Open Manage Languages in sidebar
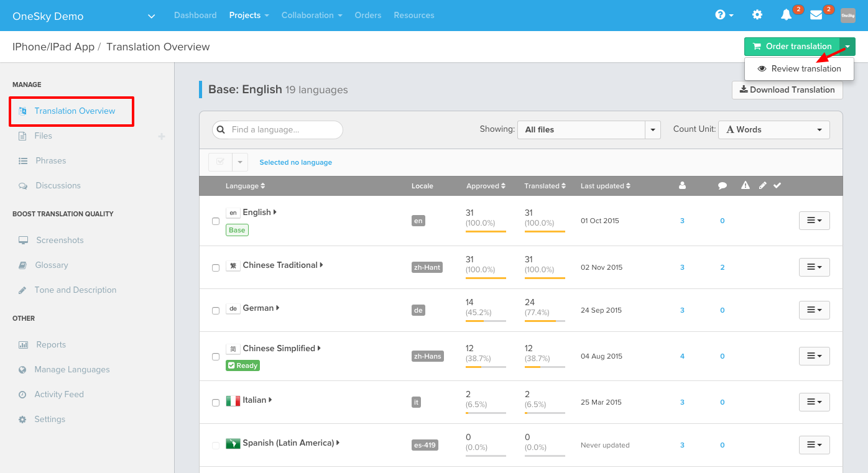 tap(72, 370)
